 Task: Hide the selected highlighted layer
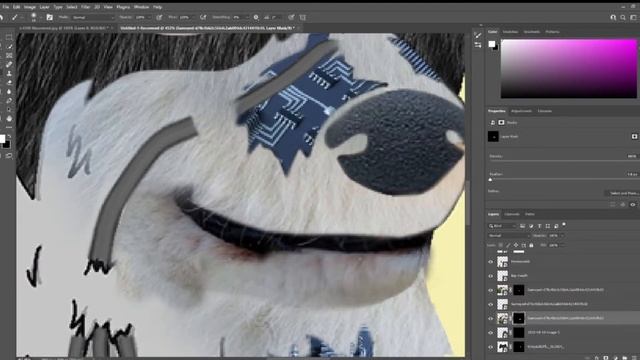491,318
